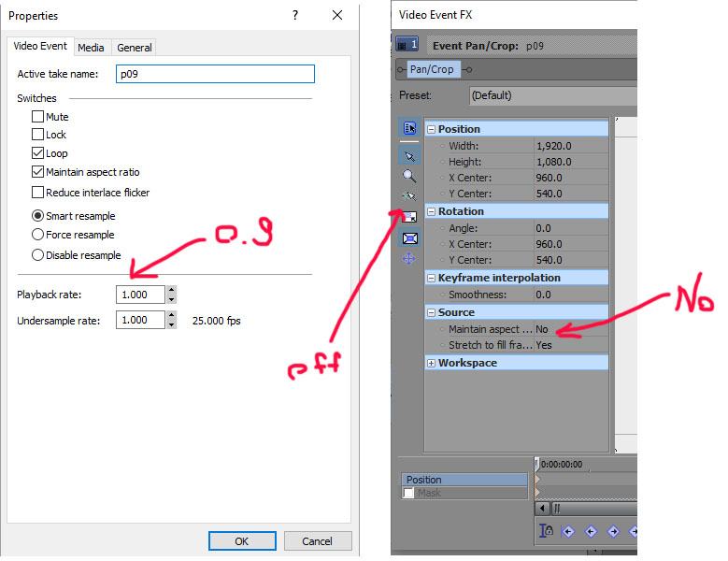Open Stretch to fill frame value Yes
728x561 pixels.
click(x=571, y=345)
